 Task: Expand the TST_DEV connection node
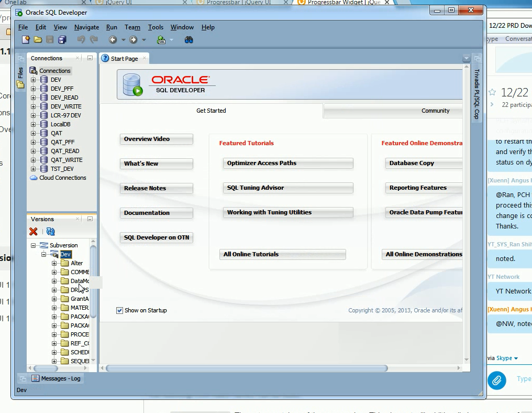[x=34, y=169]
